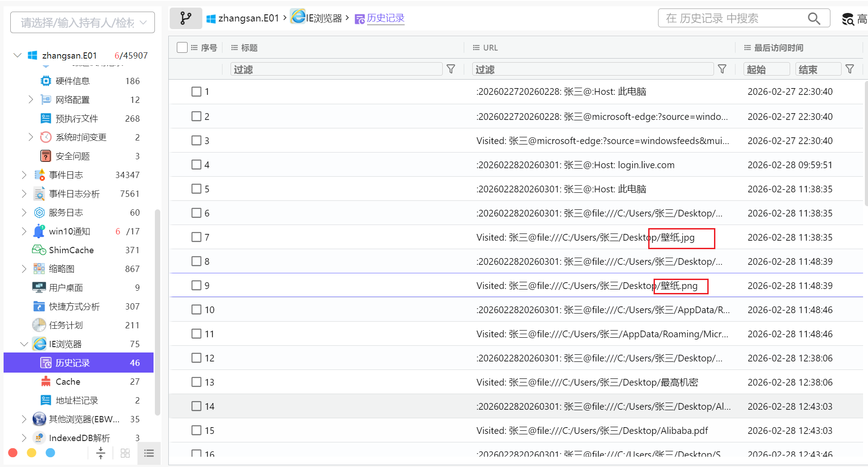Viewport: 868px width, 467px height.
Task: Click the advanced search icon top right
Action: coord(848,19)
